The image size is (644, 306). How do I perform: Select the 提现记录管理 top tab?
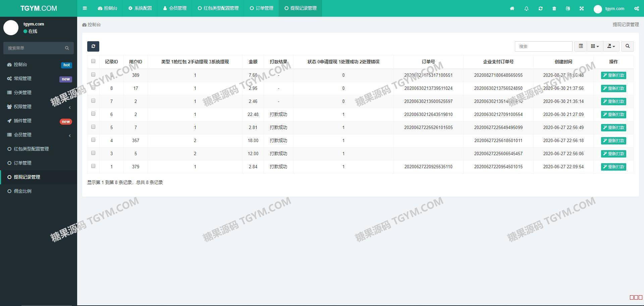301,8
